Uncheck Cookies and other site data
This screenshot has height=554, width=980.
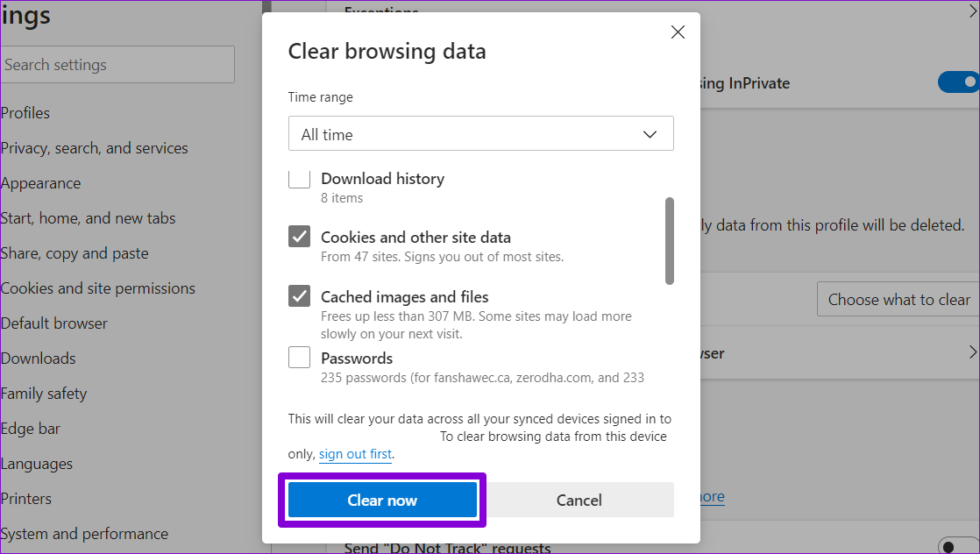coord(300,237)
